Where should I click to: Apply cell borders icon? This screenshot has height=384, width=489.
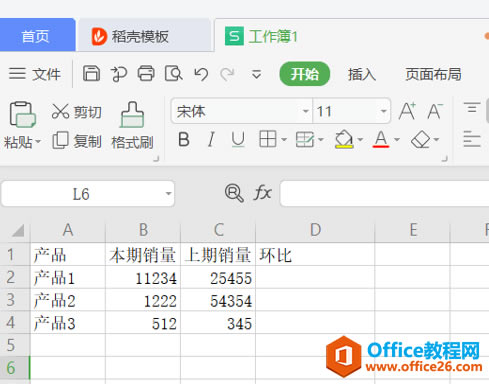268,139
